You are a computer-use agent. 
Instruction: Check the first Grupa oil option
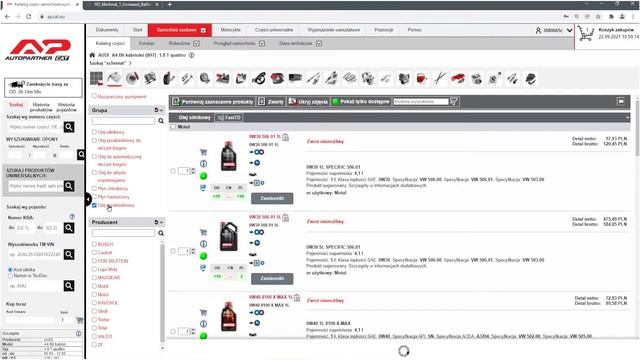point(94,132)
